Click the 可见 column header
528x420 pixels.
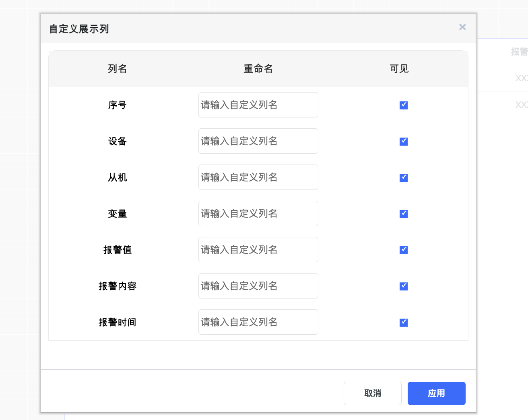399,69
